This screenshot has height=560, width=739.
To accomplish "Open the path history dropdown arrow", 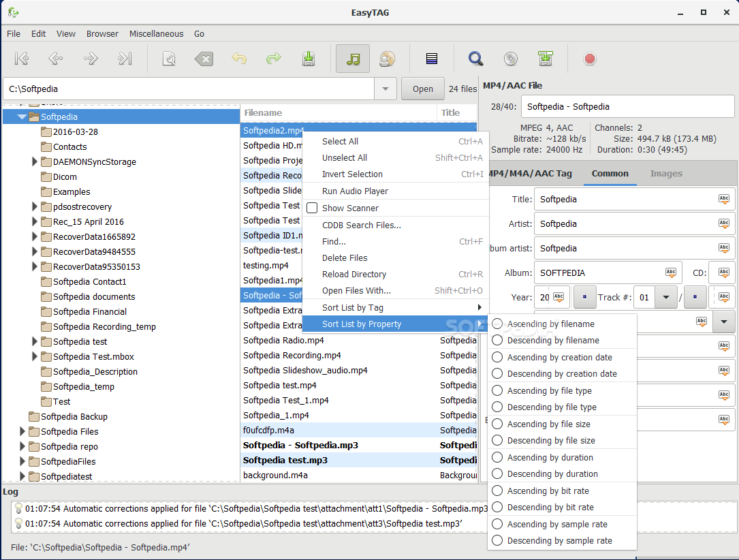I will 386,89.
